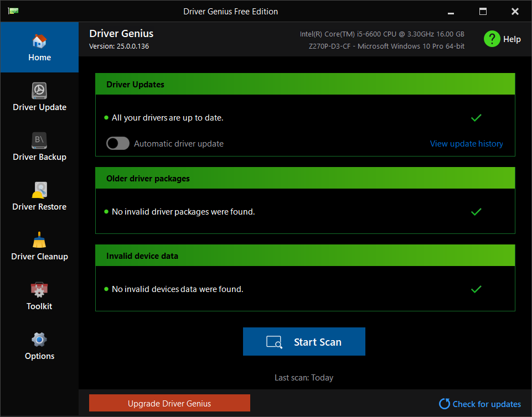This screenshot has width=532, height=417.
Task: Click the 'Driver Genius' heading text
Action: pos(121,34)
